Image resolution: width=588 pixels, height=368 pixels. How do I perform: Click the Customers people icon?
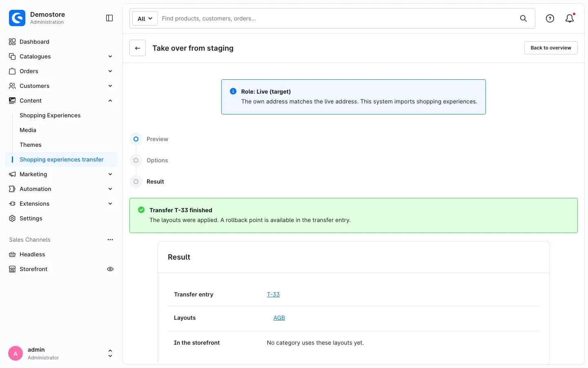[12, 86]
